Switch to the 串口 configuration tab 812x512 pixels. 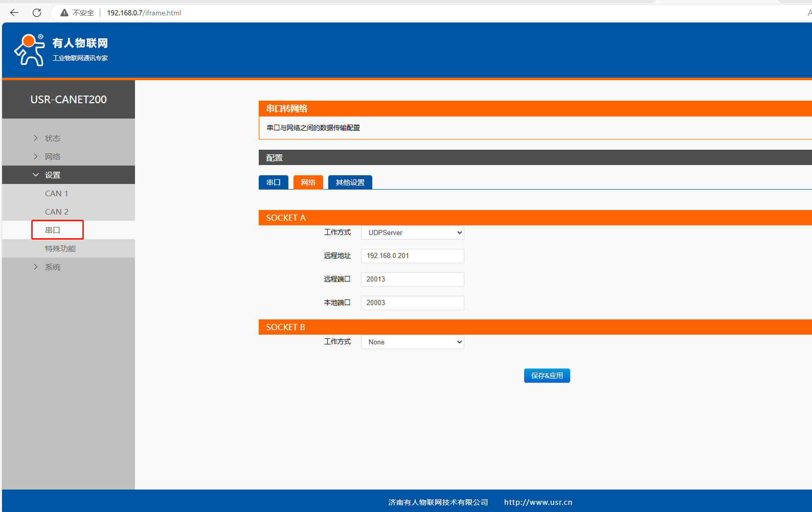(x=274, y=182)
